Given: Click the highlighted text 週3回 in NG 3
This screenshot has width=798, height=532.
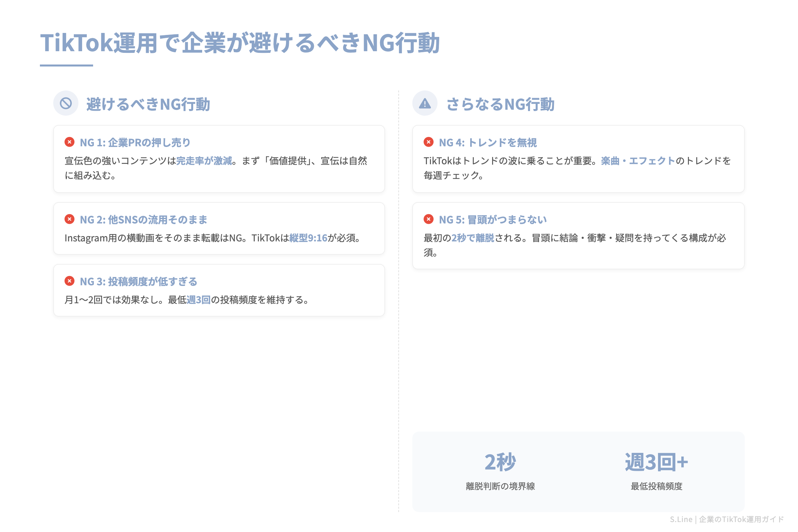Looking at the screenshot, I should point(199,300).
